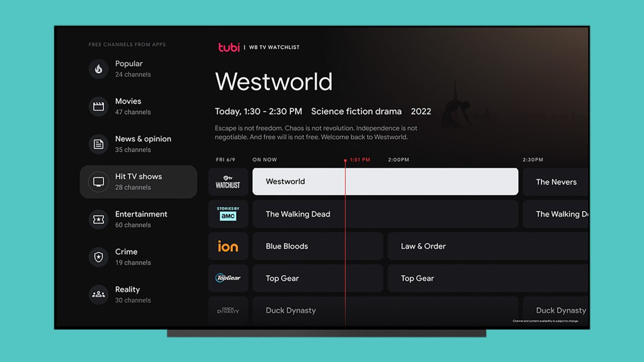Click the '60 channels' count text
This screenshot has height=362, width=644.
pyautogui.click(x=133, y=225)
